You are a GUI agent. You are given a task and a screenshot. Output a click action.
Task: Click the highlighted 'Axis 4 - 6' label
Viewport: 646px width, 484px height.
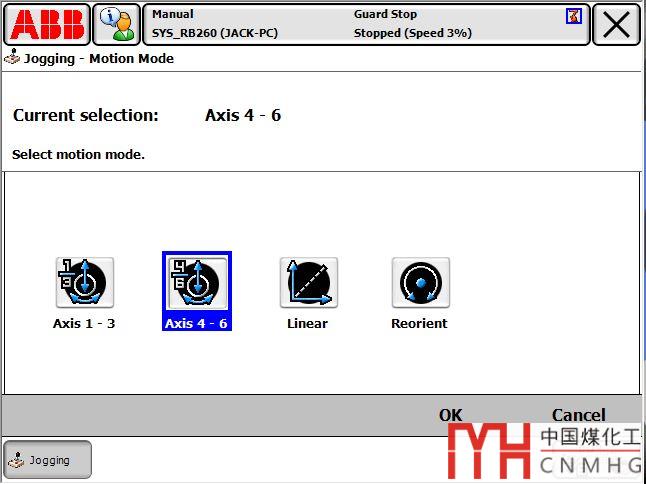click(196, 323)
